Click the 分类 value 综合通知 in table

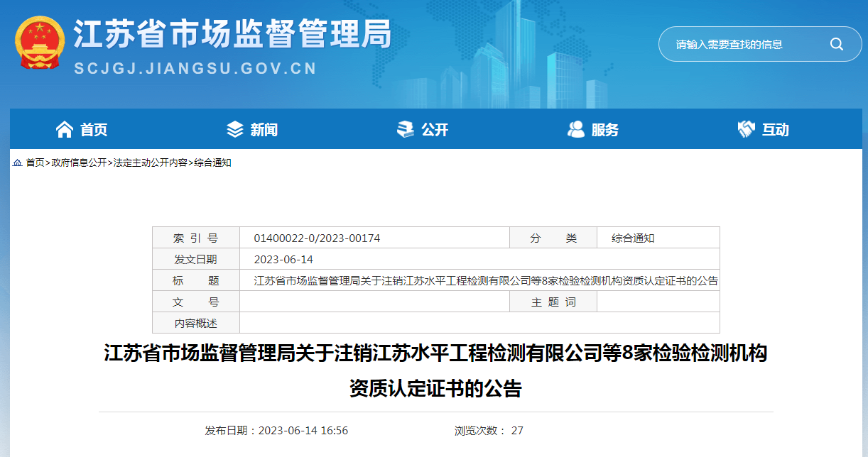tap(633, 238)
